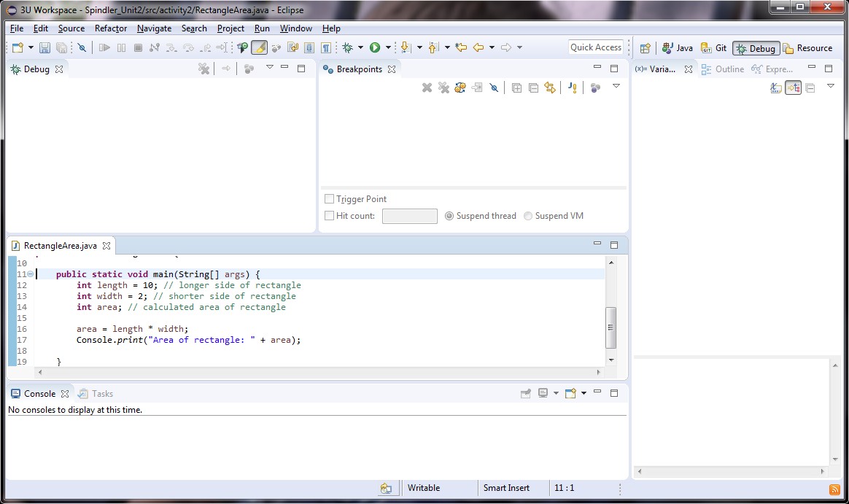Image resolution: width=849 pixels, height=504 pixels.
Task: Click Show Whitespace Characters pilcrow icon
Action: [326, 47]
